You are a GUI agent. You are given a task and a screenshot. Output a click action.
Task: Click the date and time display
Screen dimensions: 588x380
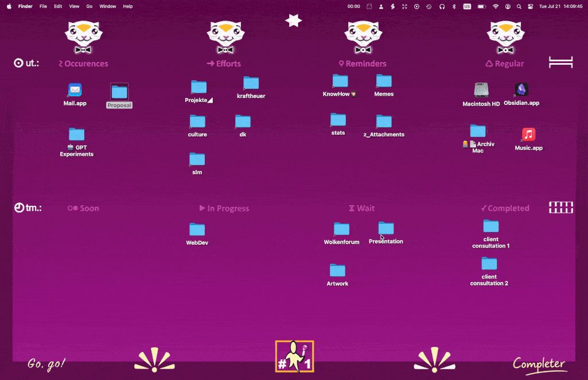(560, 6)
